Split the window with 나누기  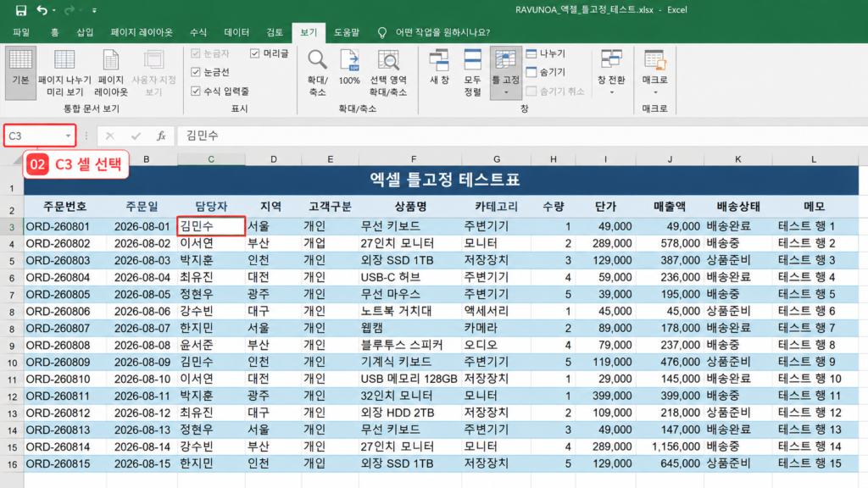point(546,53)
